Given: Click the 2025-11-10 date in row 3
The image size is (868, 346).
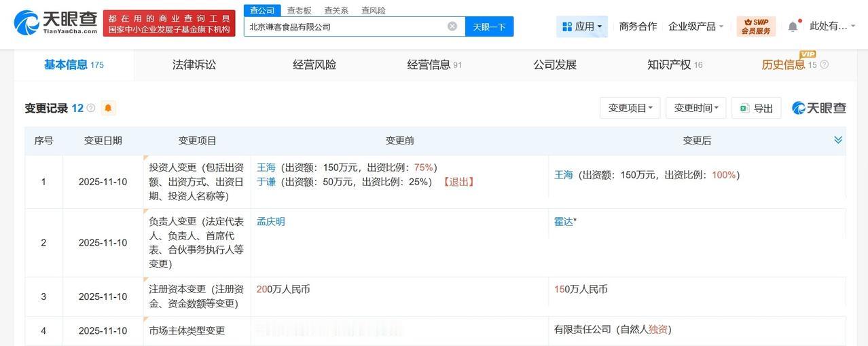Looking at the screenshot, I should click(103, 297).
